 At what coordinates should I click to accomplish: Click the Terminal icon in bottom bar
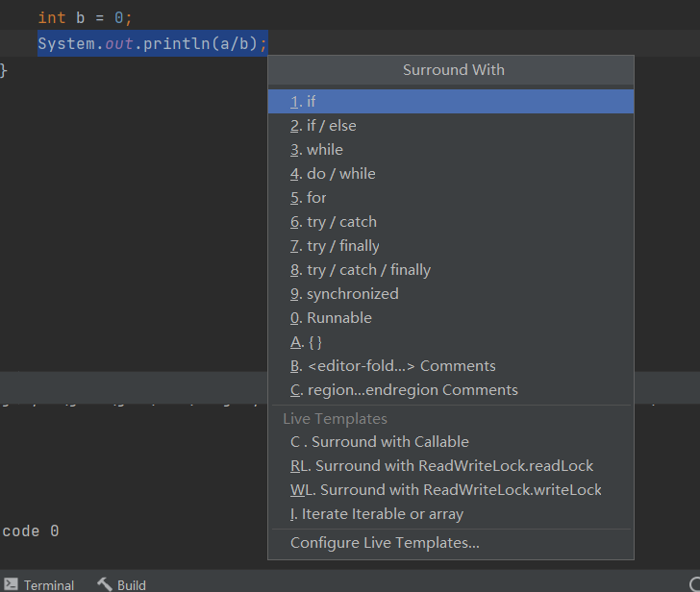pos(12,584)
